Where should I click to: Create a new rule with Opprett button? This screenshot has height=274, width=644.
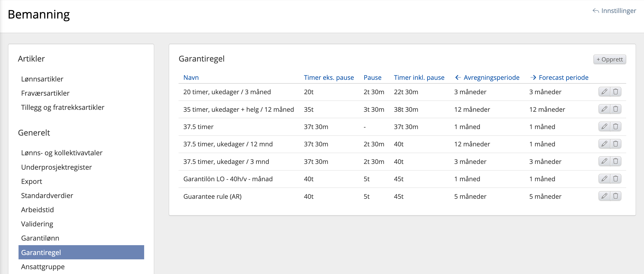tap(609, 59)
